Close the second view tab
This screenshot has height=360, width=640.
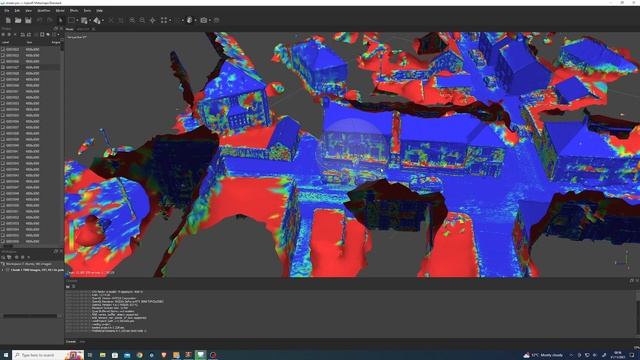pos(93,29)
